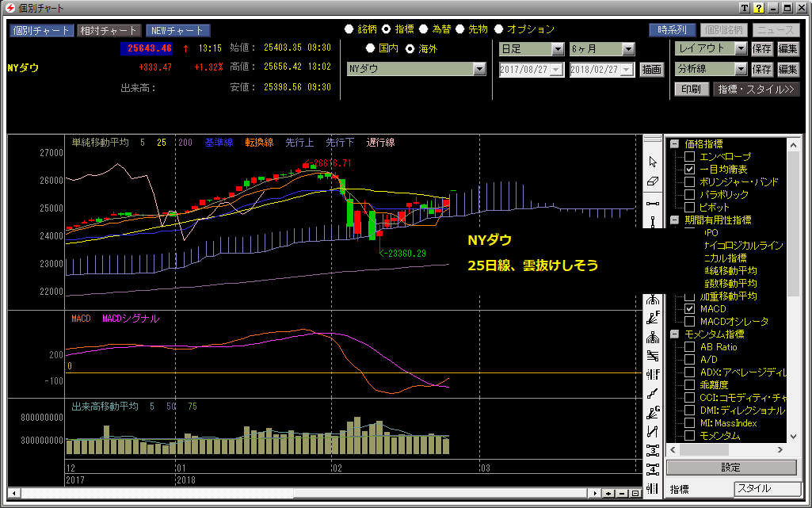This screenshot has height=508, width=812.
Task: Zoom in chart with the plus button
Action: (x=608, y=494)
